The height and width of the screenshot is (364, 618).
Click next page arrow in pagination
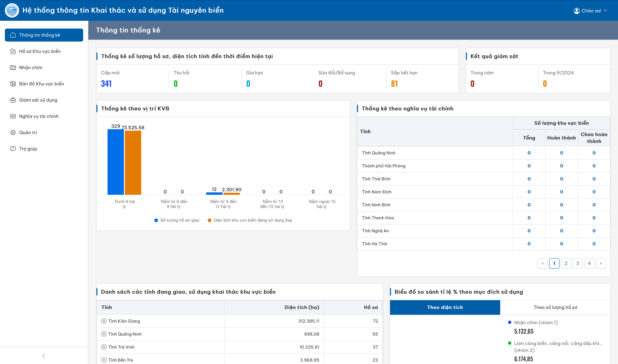coord(601,264)
